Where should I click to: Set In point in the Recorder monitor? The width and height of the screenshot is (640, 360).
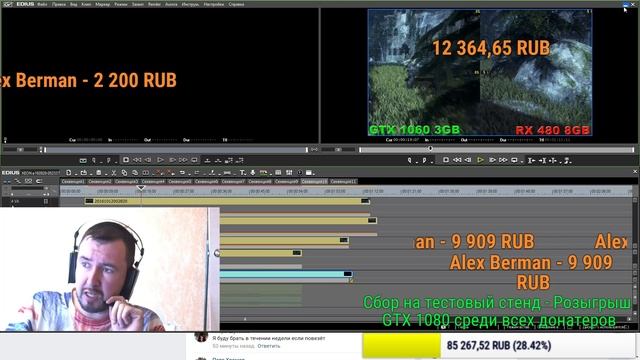point(410,160)
